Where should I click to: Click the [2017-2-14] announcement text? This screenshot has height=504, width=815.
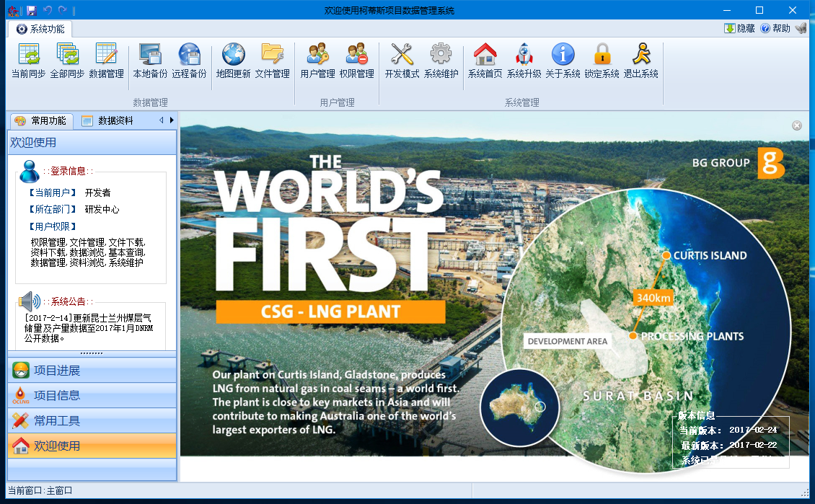click(x=89, y=328)
